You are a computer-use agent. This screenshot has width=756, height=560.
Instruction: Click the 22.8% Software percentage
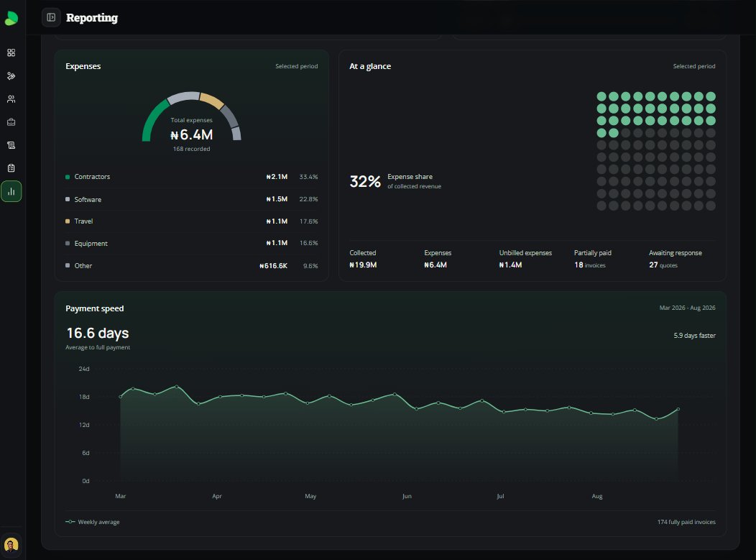[x=308, y=199]
